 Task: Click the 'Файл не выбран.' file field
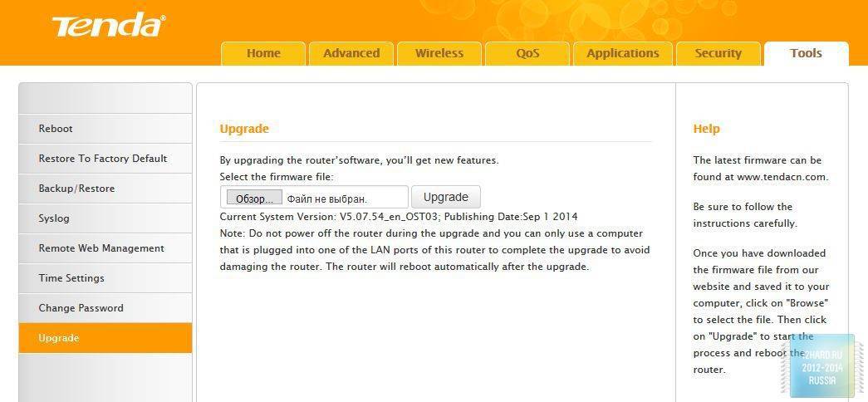tap(314, 197)
